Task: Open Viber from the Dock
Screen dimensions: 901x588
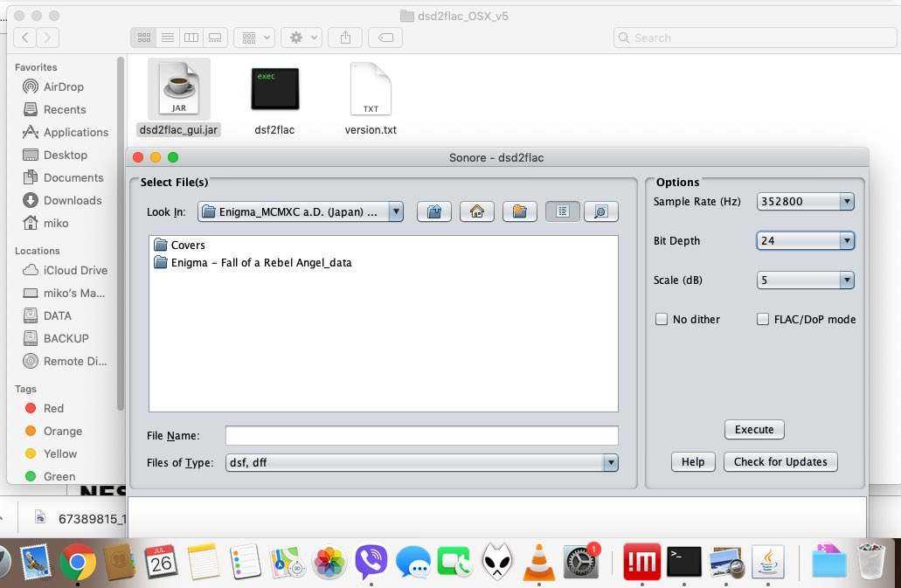Action: point(371,562)
